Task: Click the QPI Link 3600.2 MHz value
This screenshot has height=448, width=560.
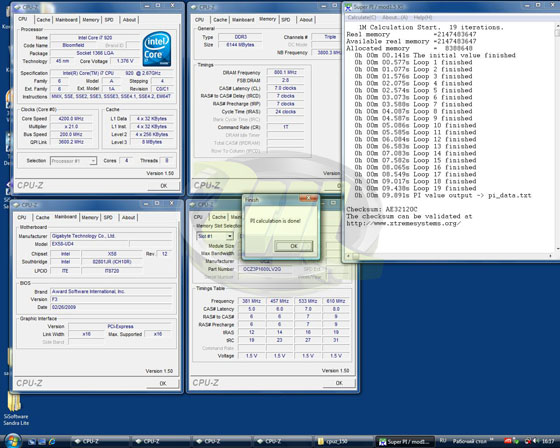Action: tap(71, 142)
